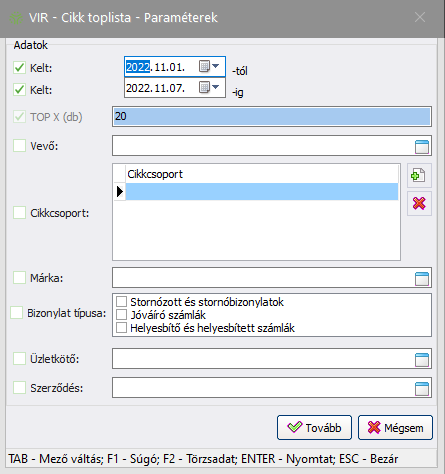Viewport: 445px width, 474px height.
Task: Focus the TOP X (db) input field
Action: [272, 116]
